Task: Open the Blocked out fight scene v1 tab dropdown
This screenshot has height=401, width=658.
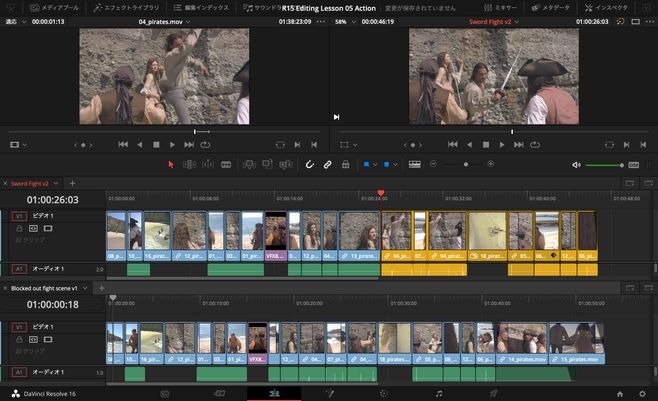Action: click(x=85, y=288)
